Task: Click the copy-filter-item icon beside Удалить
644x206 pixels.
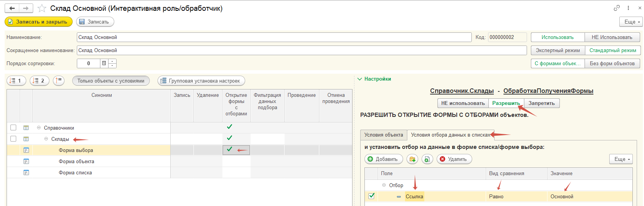Action: point(427,159)
